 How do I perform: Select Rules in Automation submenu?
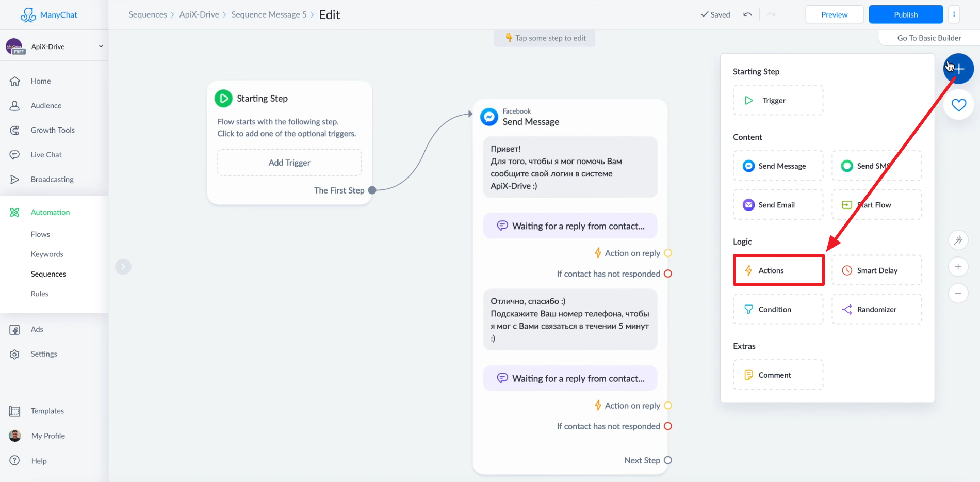click(x=40, y=294)
